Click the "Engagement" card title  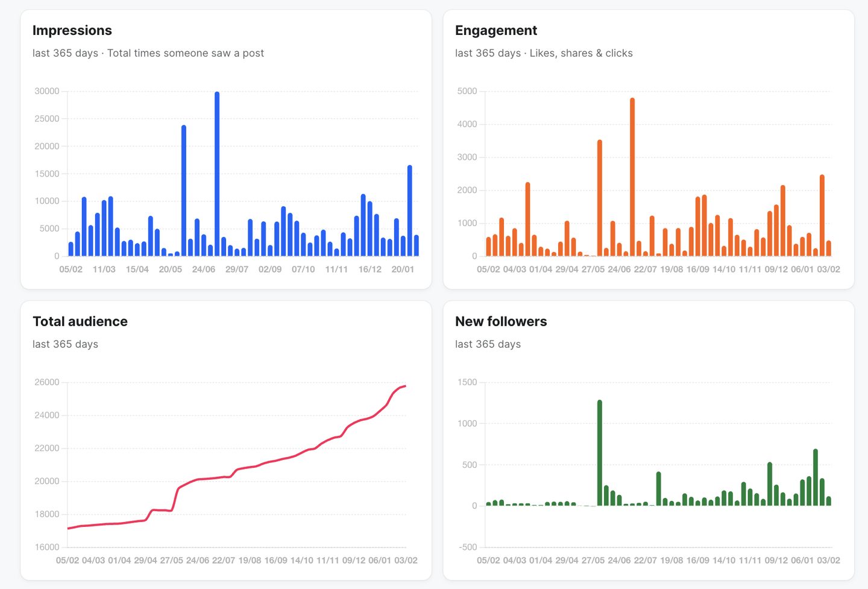496,30
